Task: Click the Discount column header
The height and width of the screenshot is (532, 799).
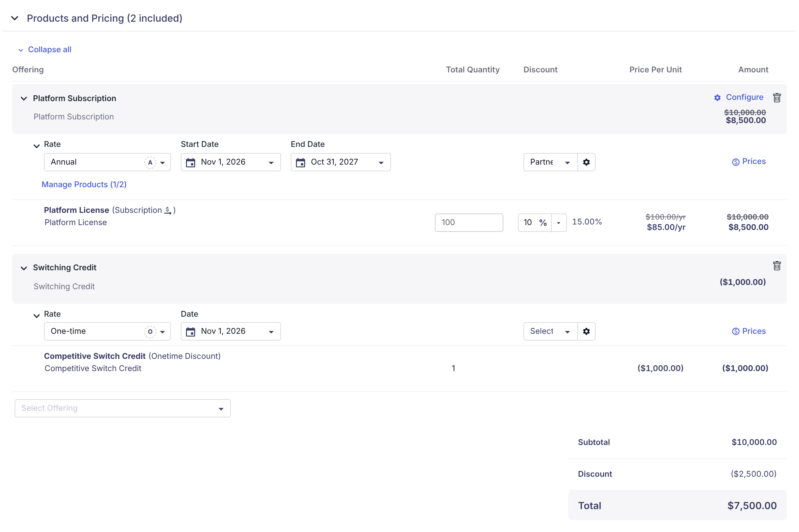Action: [x=541, y=70]
